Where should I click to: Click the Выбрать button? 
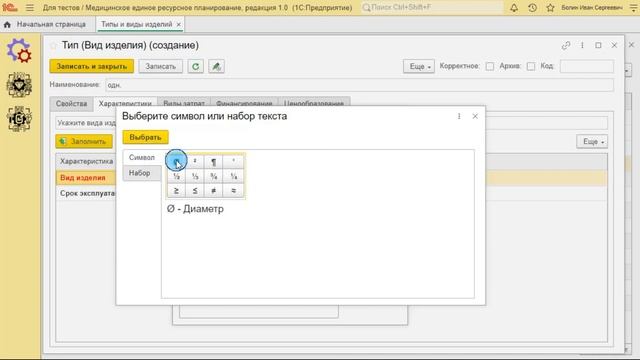[x=145, y=138]
